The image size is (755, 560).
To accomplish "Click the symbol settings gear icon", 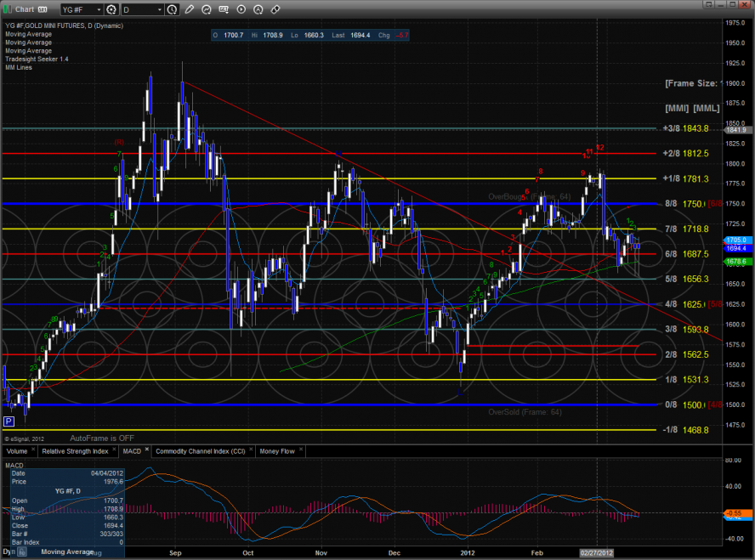I will tap(110, 9).
